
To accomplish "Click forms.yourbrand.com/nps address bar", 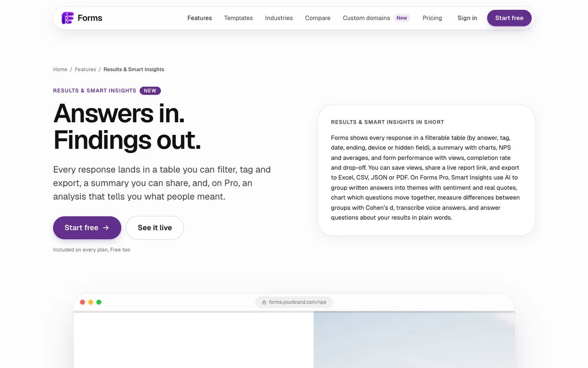I will [294, 302].
